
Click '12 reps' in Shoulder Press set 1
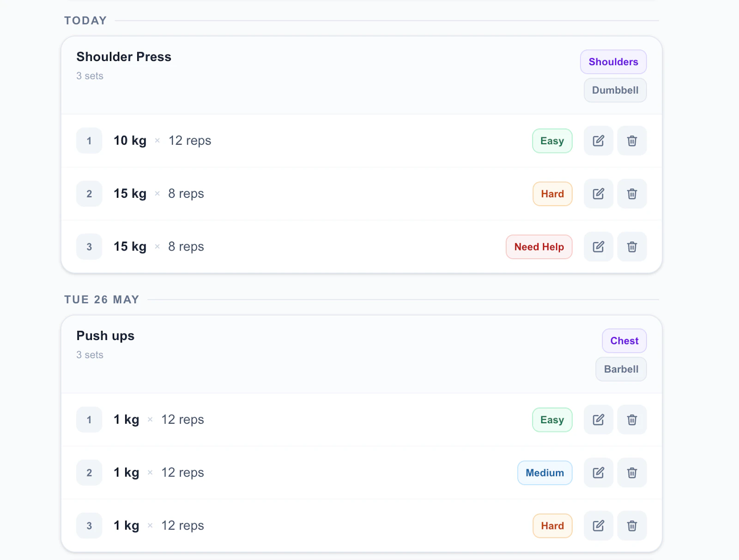(x=190, y=140)
